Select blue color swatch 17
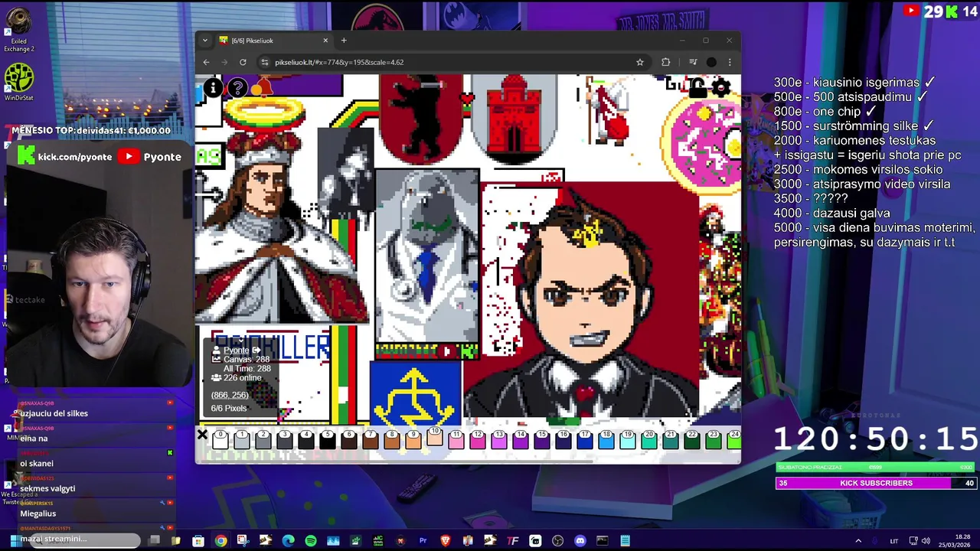 point(585,439)
